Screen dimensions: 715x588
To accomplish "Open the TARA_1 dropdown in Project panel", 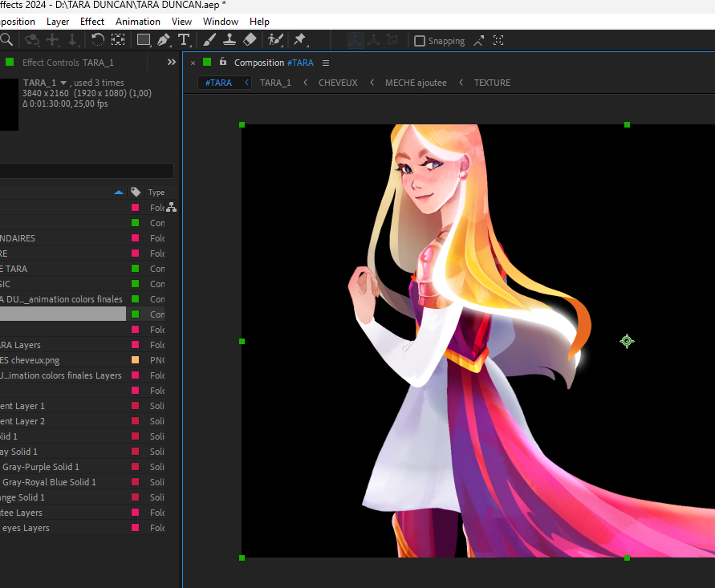I will point(63,83).
